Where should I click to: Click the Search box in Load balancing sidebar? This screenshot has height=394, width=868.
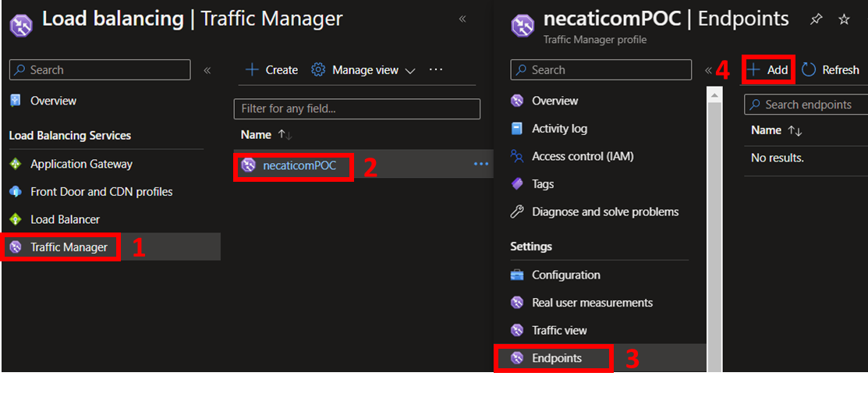coord(100,69)
